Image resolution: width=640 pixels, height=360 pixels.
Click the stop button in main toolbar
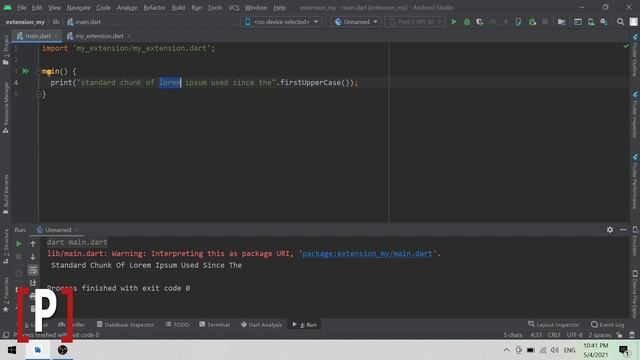(x=545, y=22)
